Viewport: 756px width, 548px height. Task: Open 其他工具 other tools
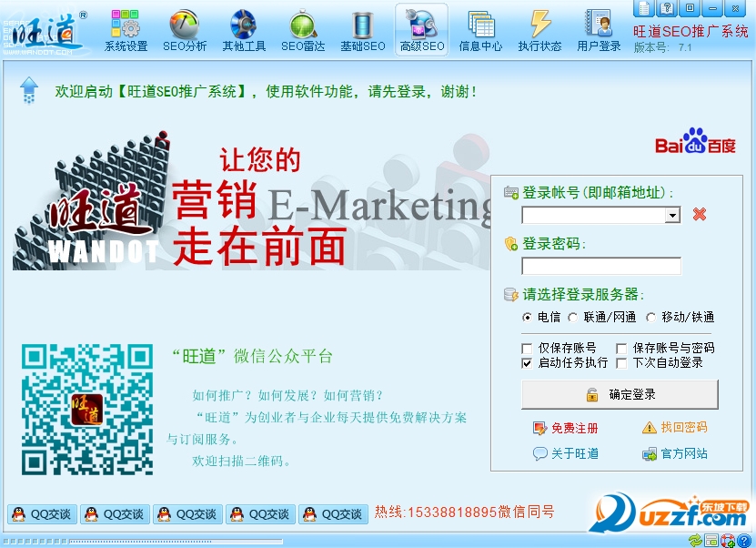tap(244, 31)
